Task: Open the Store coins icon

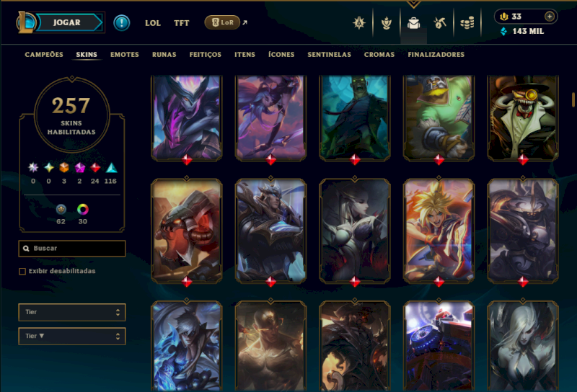Action: 467,24
